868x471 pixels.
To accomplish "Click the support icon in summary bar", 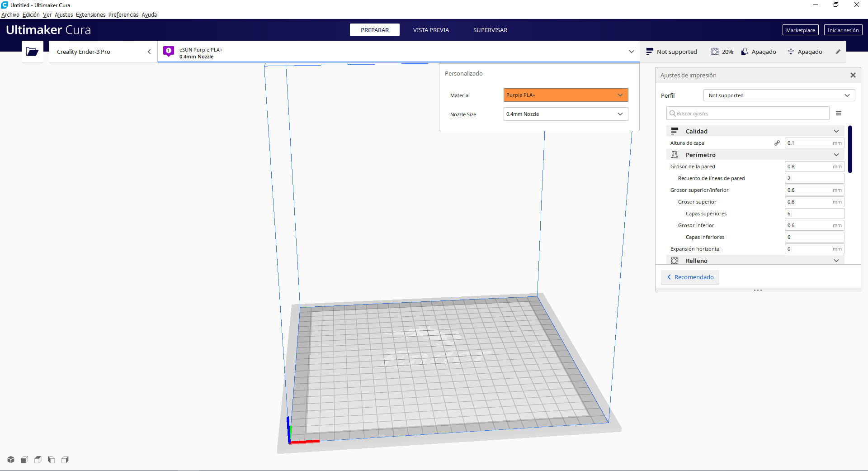I will tap(745, 52).
